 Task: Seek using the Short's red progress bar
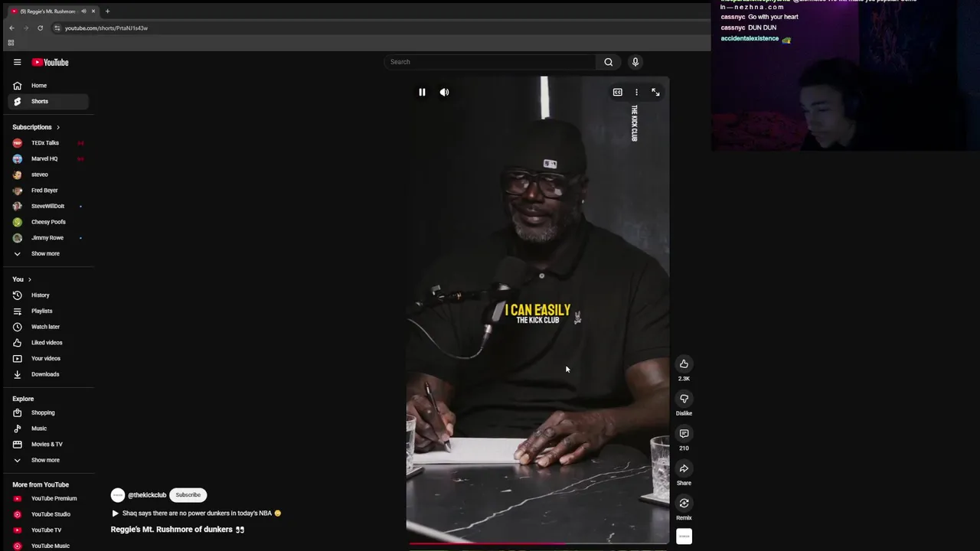[x=537, y=545]
